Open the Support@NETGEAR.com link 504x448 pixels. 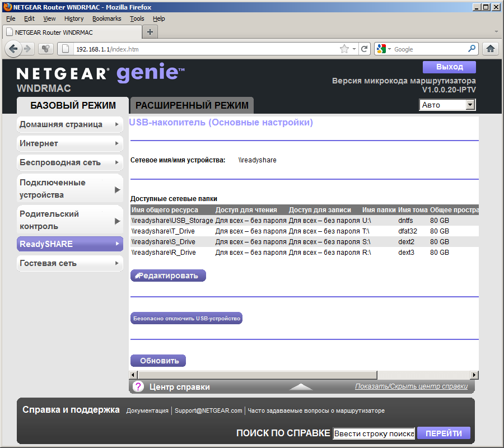208,410
